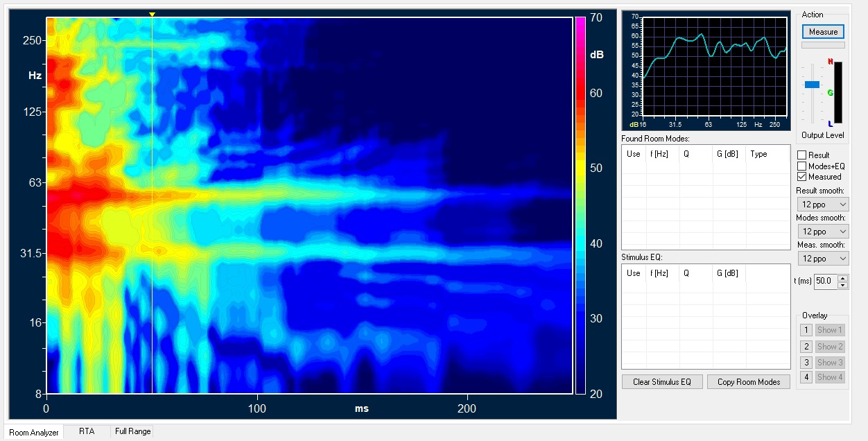Enable the Result checkbox
The image size is (868, 441).
(802, 155)
